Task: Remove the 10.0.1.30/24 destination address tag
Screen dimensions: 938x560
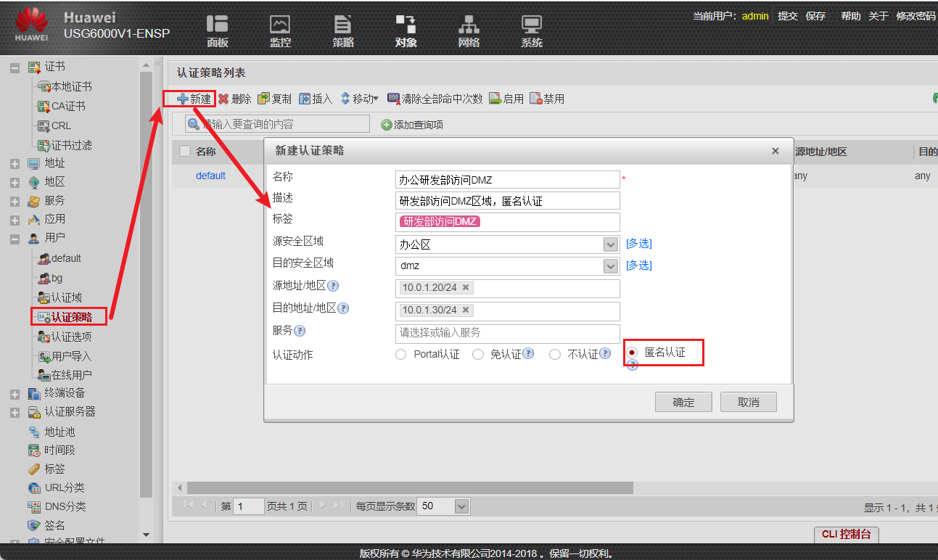Action: coord(466,310)
